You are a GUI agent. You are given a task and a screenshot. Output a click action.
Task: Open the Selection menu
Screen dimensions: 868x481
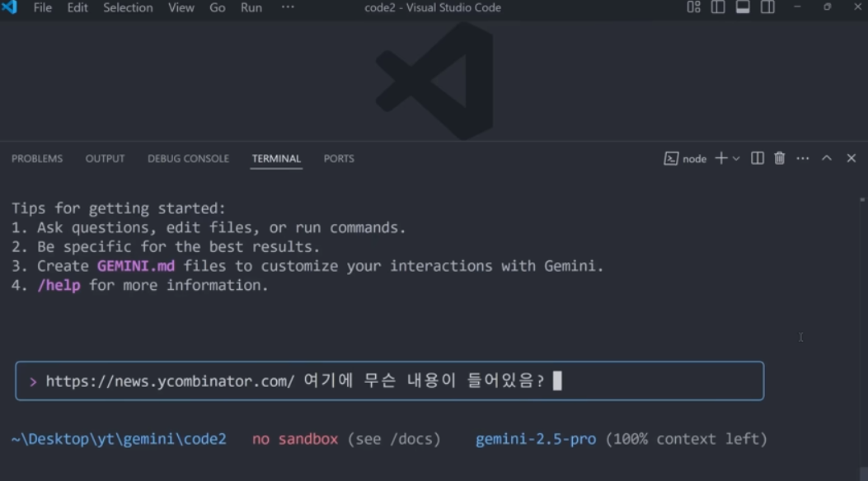click(x=128, y=7)
